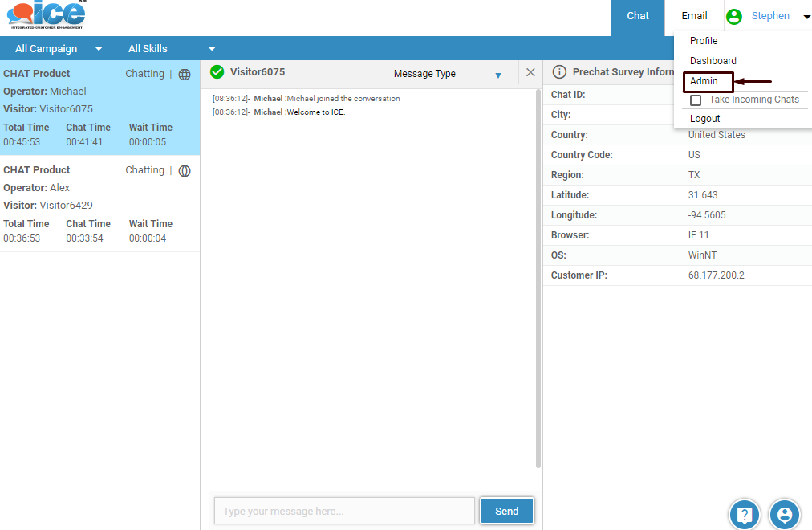
Task: Switch to the Chat tab
Action: [x=638, y=16]
